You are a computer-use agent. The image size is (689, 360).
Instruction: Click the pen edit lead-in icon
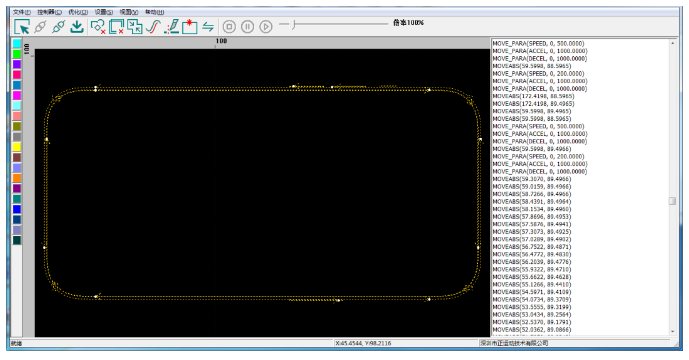pyautogui.click(x=171, y=27)
